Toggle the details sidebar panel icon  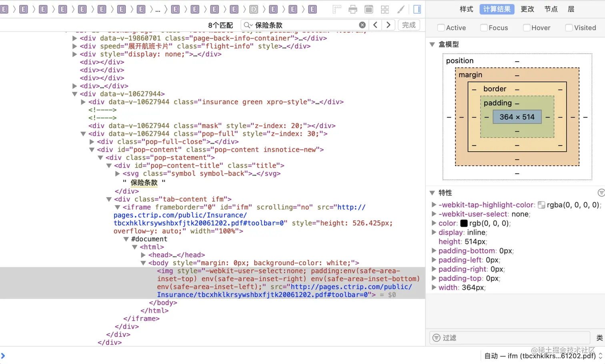pyautogui.click(x=417, y=9)
